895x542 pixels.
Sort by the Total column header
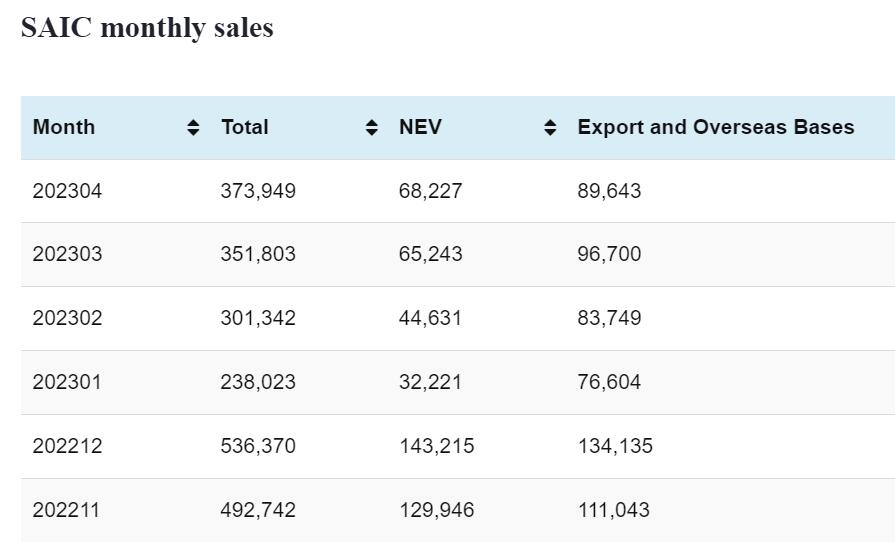(245, 128)
